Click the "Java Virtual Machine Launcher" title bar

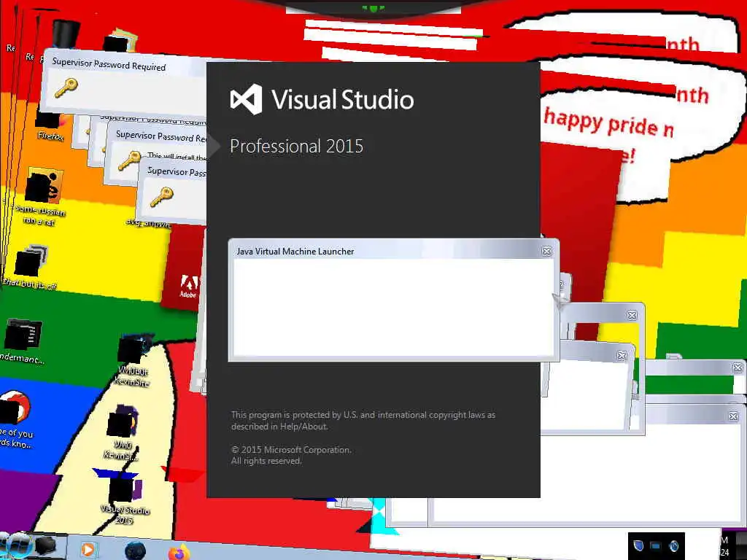(392, 251)
